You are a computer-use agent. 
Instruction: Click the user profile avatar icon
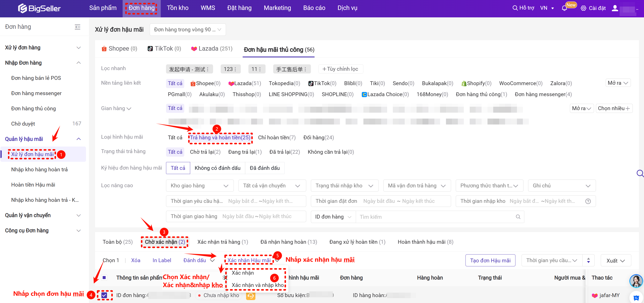point(615,8)
